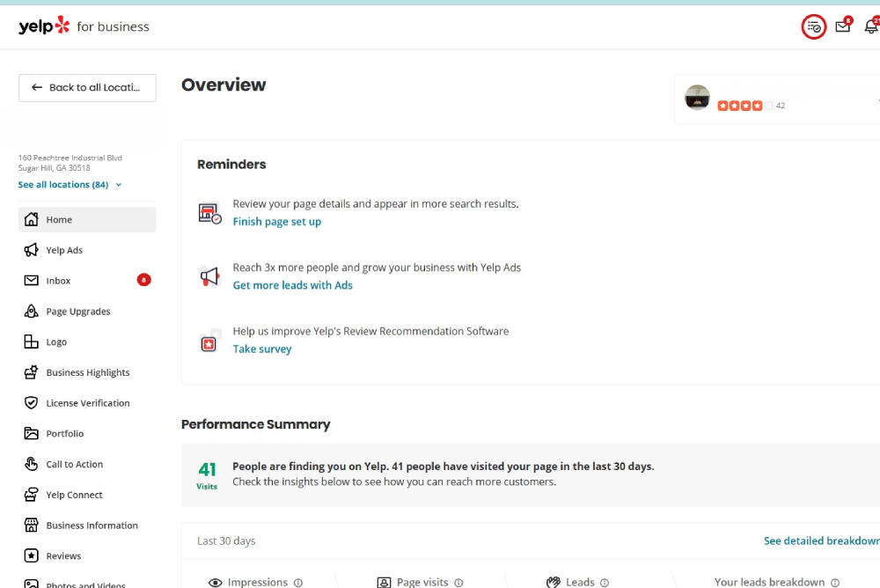Click Get more leads with Ads link
This screenshot has height=588, width=880.
coord(292,285)
